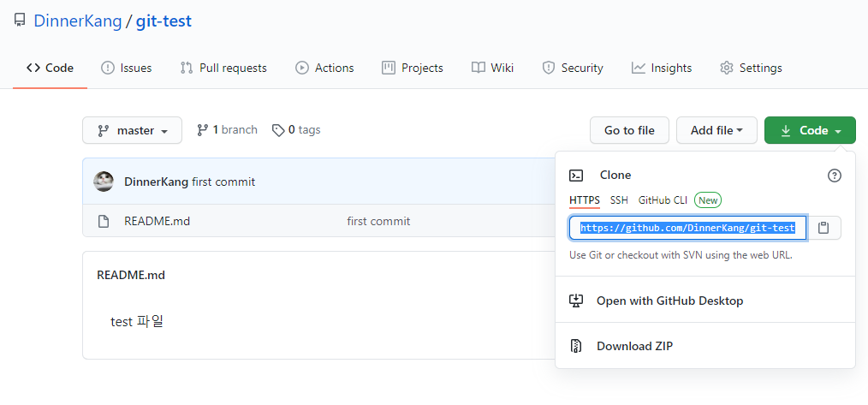868x405 pixels.
Task: Select the HTTPS clone tab
Action: point(585,200)
